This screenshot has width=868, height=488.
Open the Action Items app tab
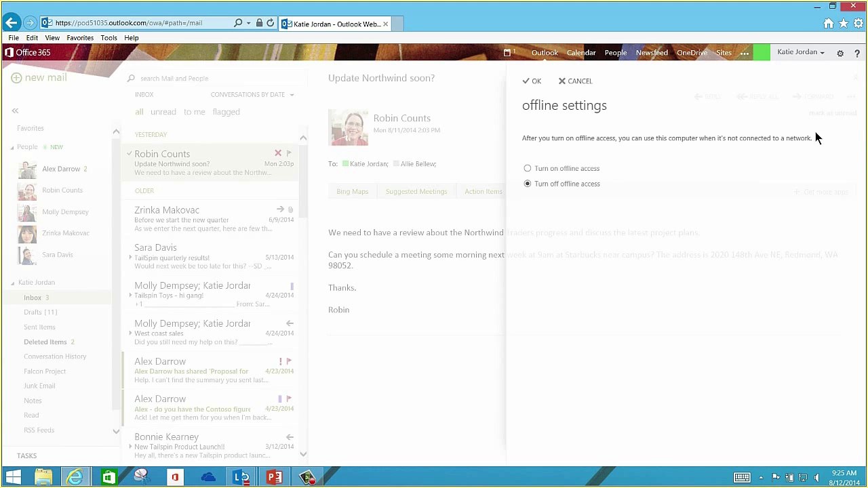pyautogui.click(x=483, y=191)
